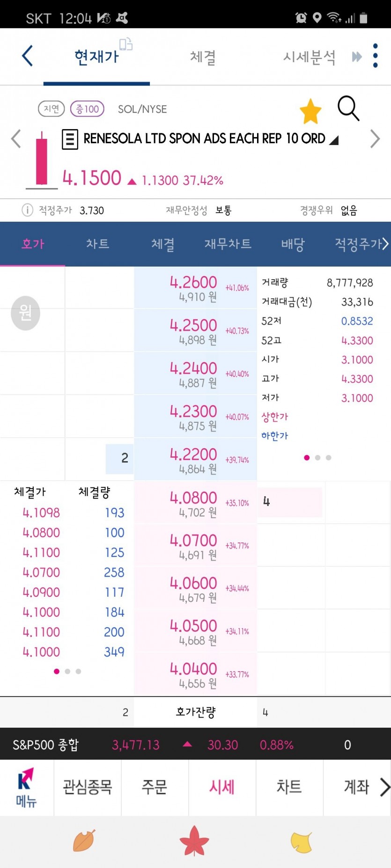Open stock search with magnifier icon
Image resolution: width=391 pixels, height=868 pixels.
click(x=348, y=108)
